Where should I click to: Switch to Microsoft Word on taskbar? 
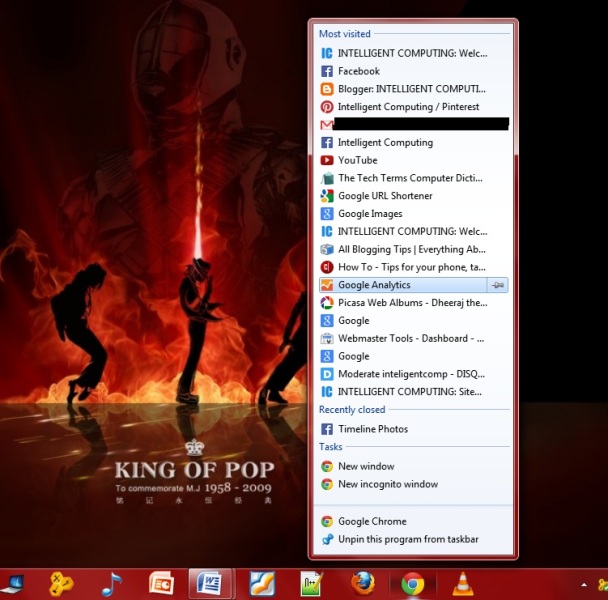tap(212, 584)
